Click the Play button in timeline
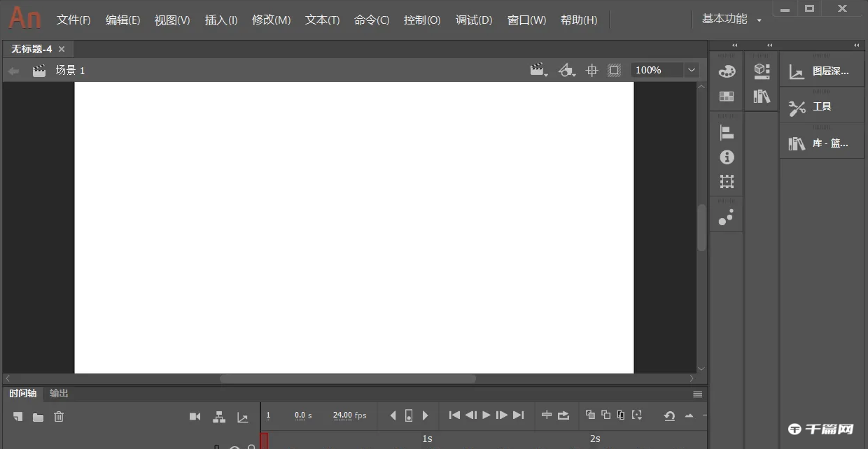 click(x=486, y=415)
